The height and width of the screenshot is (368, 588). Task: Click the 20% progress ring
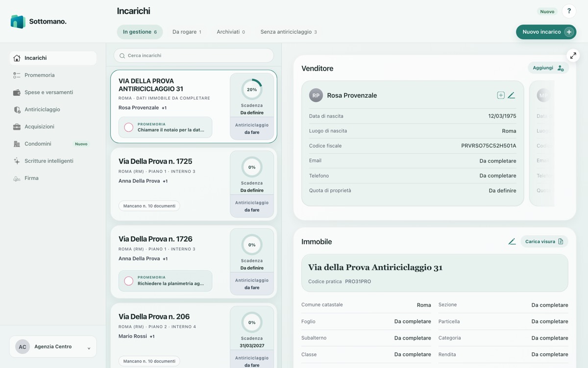click(x=252, y=89)
